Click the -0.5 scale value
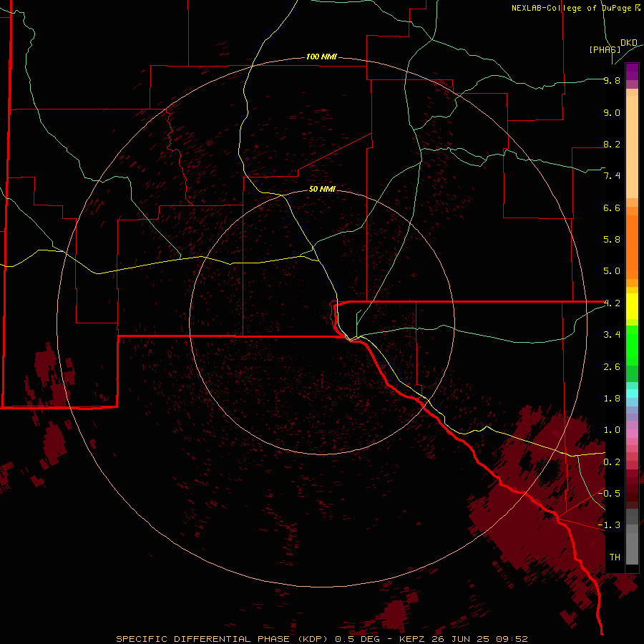The image size is (644, 644). point(609,493)
